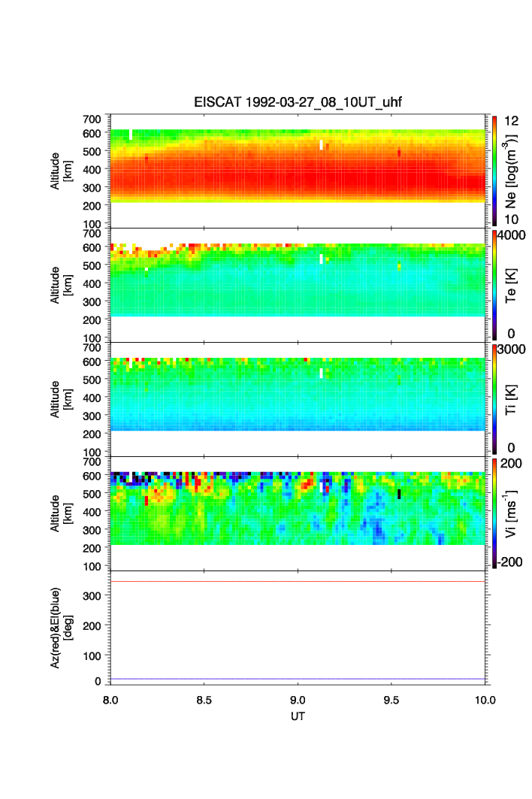Click the blue elevation line in bottom panel
Viewport: 532px width, 799px height.
(298, 679)
